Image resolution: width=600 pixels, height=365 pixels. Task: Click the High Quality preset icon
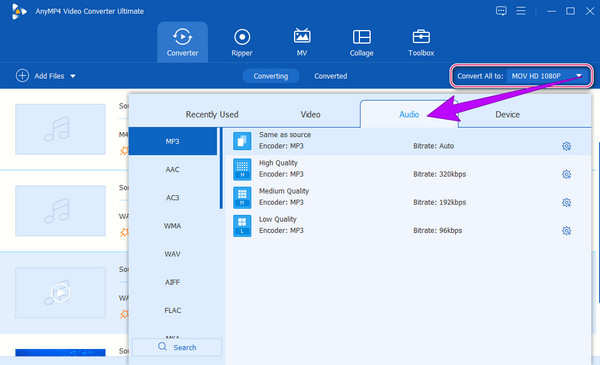[242, 169]
